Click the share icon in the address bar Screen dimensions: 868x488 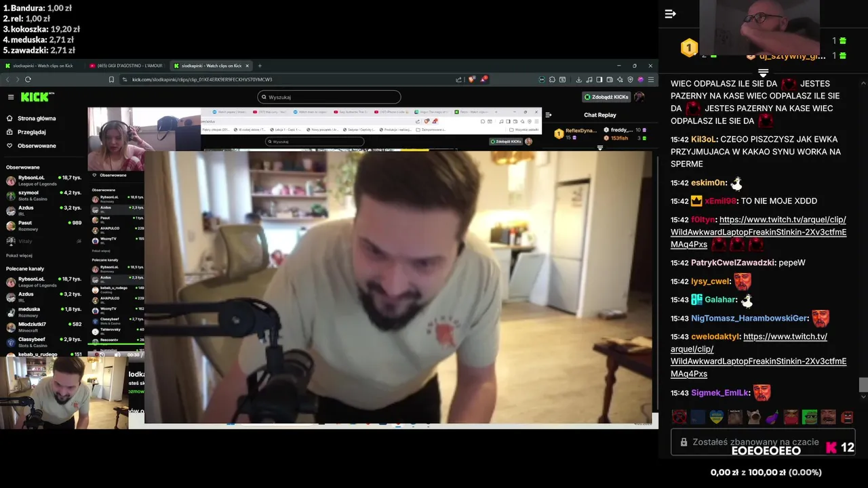pyautogui.click(x=459, y=79)
